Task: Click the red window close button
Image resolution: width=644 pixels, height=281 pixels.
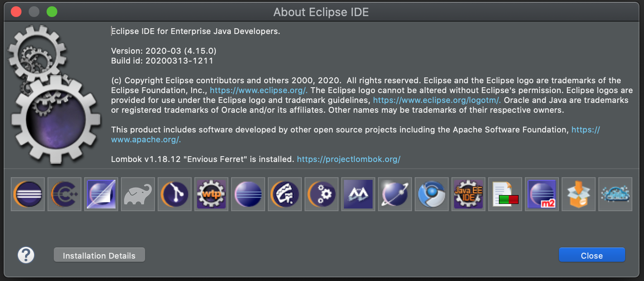Action: coord(17,12)
